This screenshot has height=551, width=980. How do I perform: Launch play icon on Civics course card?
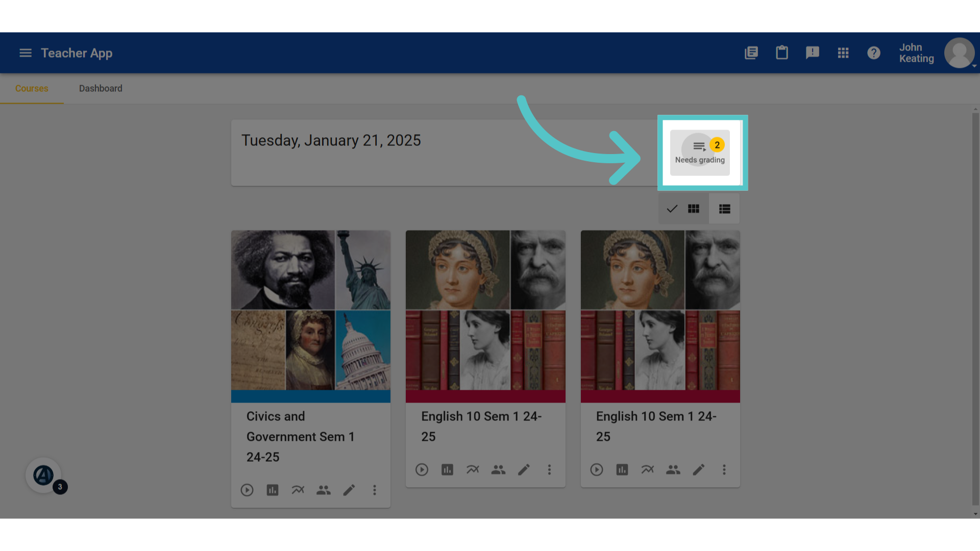pyautogui.click(x=247, y=490)
